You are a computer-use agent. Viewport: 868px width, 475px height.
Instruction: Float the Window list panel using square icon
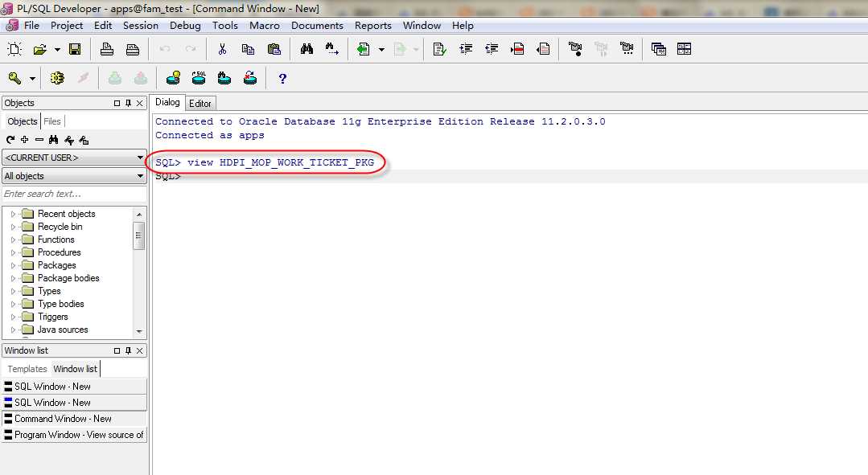click(x=117, y=350)
